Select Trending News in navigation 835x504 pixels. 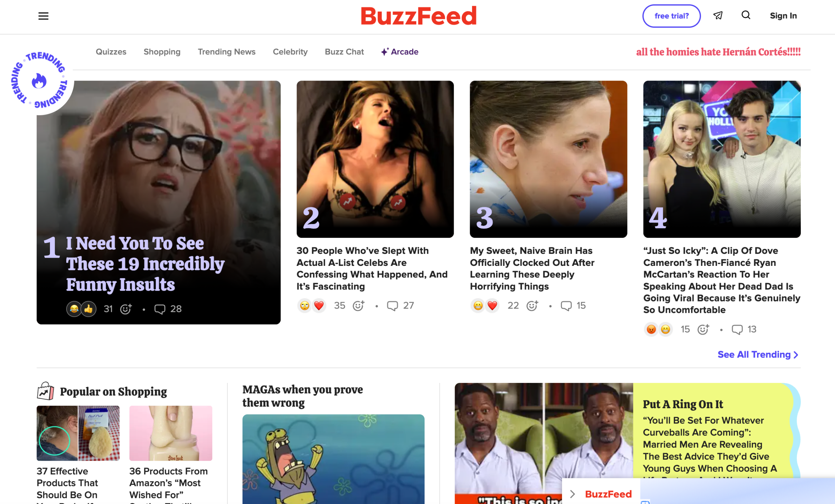click(227, 52)
